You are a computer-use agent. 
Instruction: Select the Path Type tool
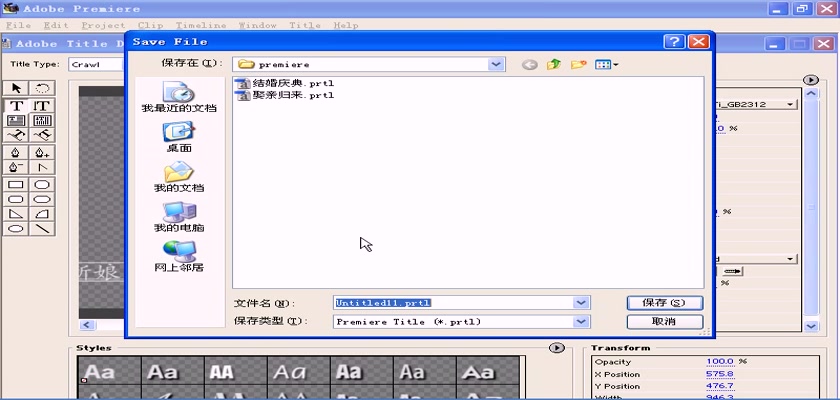(16, 135)
